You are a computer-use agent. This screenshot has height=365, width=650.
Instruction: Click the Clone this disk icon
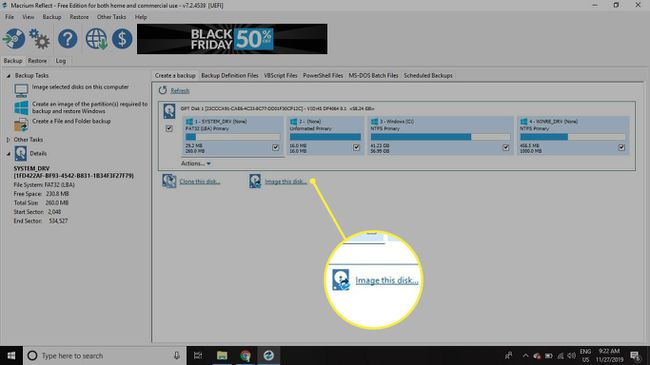(x=169, y=181)
